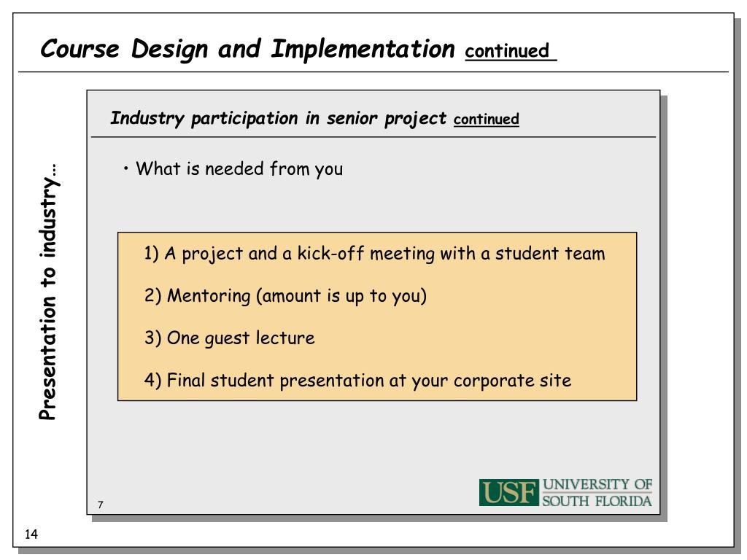Select the 'What is needed from you' bullet

239,168
